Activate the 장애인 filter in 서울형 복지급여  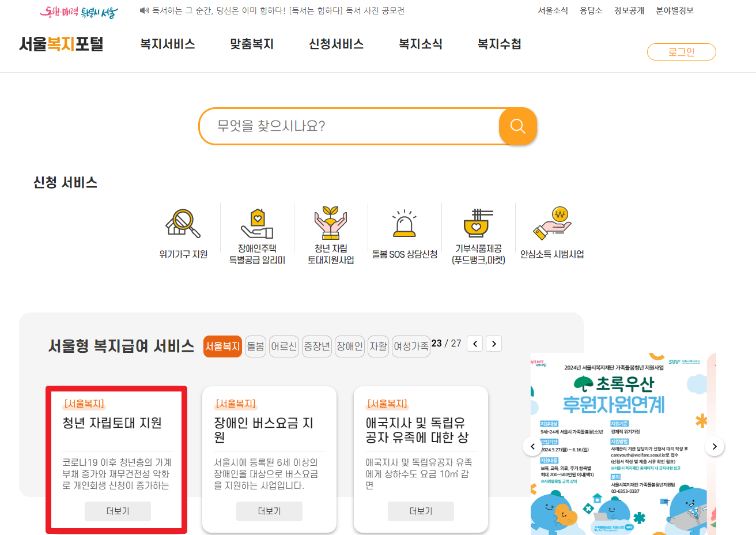click(349, 343)
